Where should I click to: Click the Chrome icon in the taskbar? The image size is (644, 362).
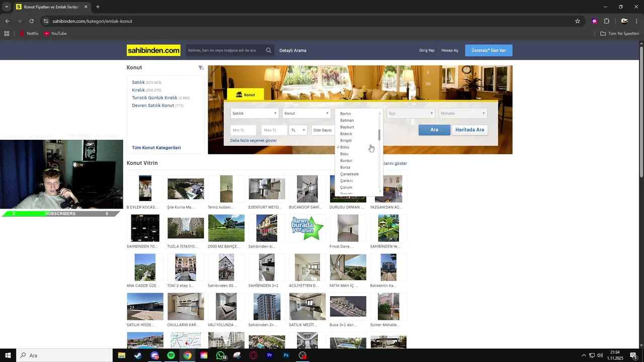pos(187,355)
